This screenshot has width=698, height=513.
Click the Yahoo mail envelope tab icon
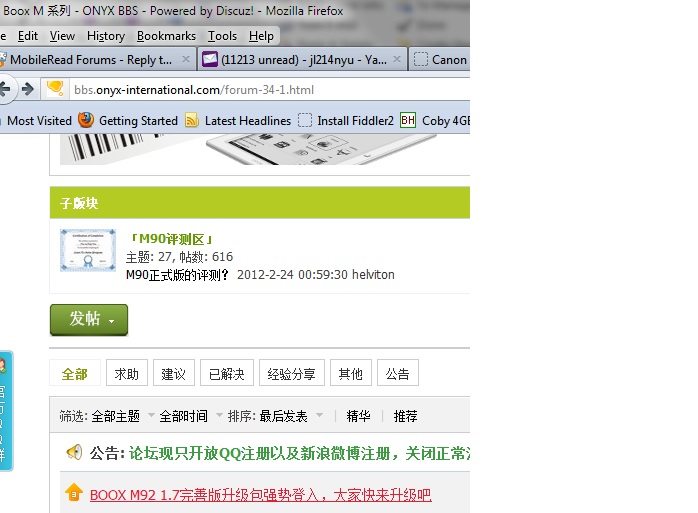(210, 59)
